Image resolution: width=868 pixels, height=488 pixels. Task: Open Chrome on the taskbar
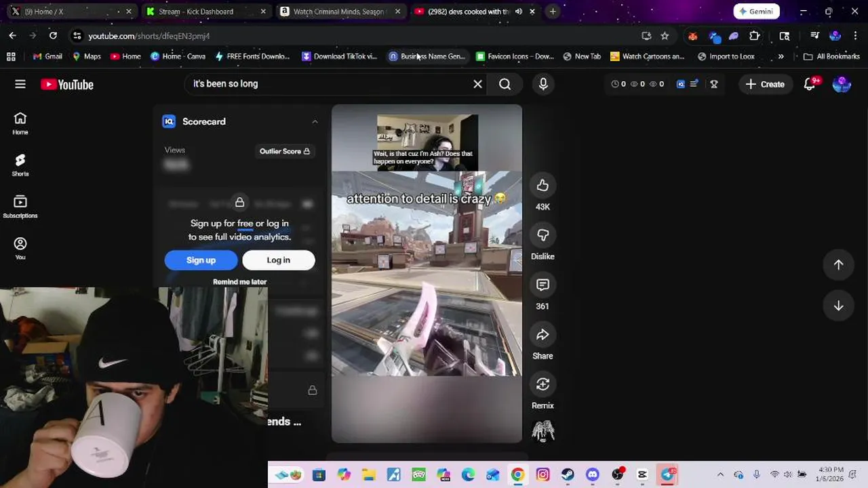click(x=517, y=474)
